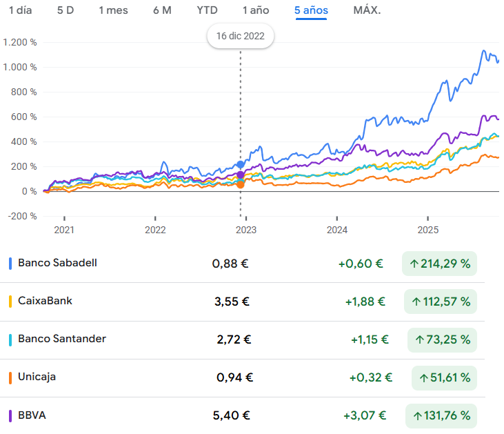Click the CaixaBank yellow color marker
Screen dimensions: 504x434
tap(10, 301)
